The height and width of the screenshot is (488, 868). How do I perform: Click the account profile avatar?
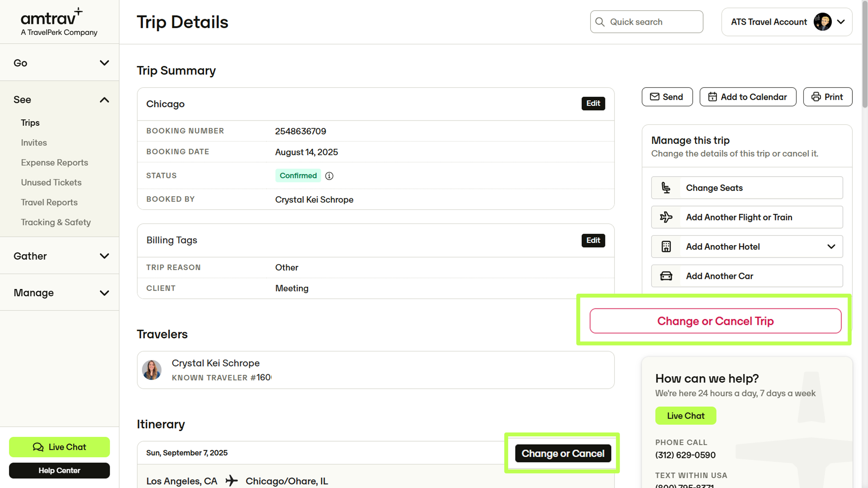[x=822, y=22]
